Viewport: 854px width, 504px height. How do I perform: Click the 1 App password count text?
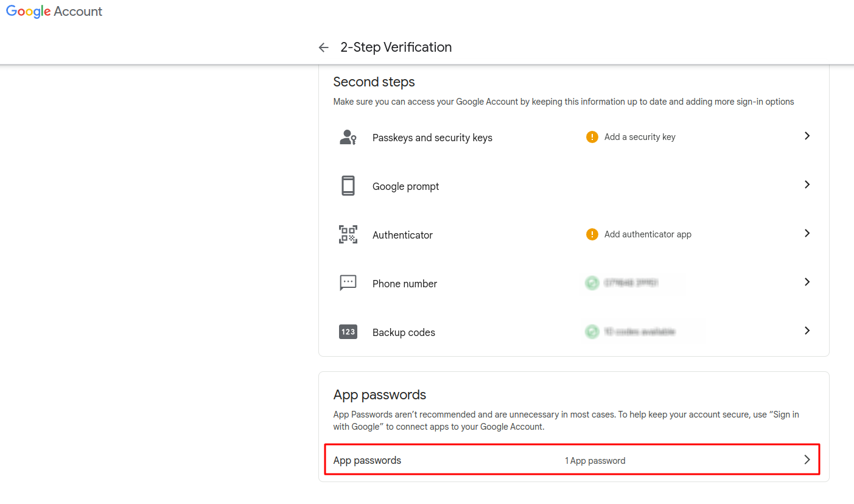pyautogui.click(x=595, y=461)
